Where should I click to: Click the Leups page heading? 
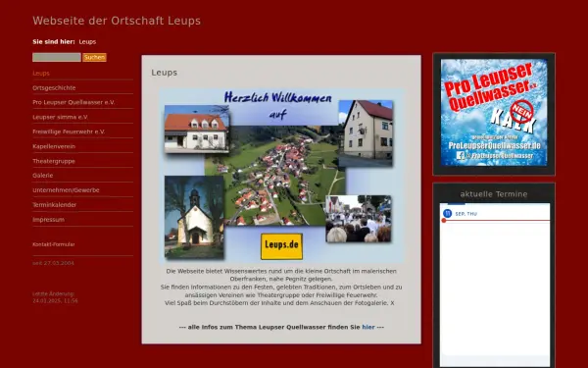[165, 73]
